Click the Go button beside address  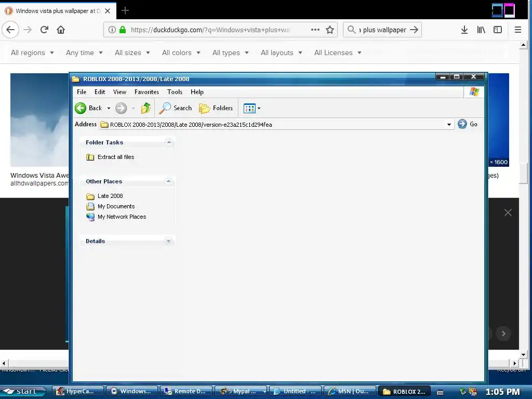(468, 124)
